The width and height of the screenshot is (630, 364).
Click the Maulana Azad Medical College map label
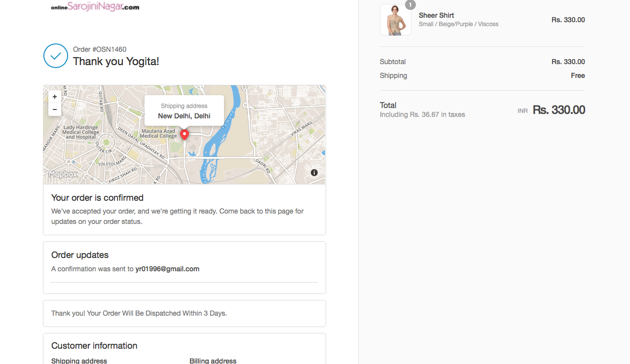pos(158,133)
